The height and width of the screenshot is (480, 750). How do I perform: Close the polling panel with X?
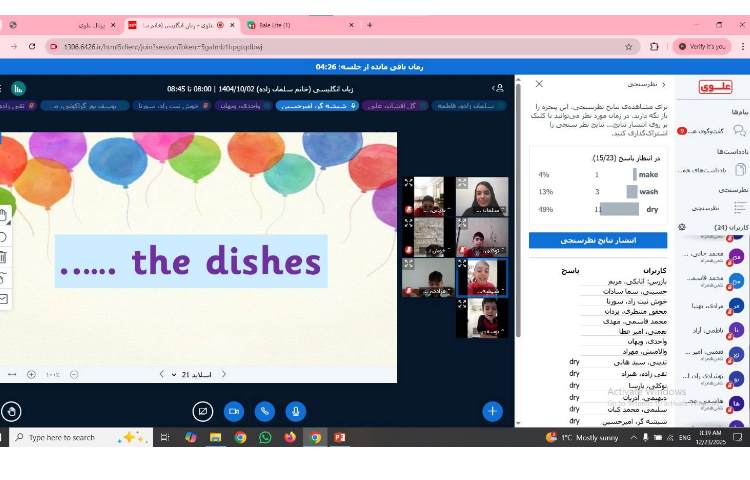pyautogui.click(x=539, y=84)
